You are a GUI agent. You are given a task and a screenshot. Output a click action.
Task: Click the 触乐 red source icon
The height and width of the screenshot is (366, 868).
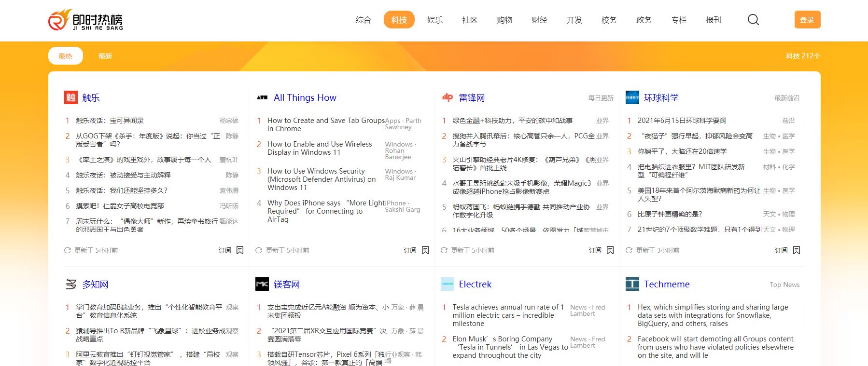coord(71,97)
